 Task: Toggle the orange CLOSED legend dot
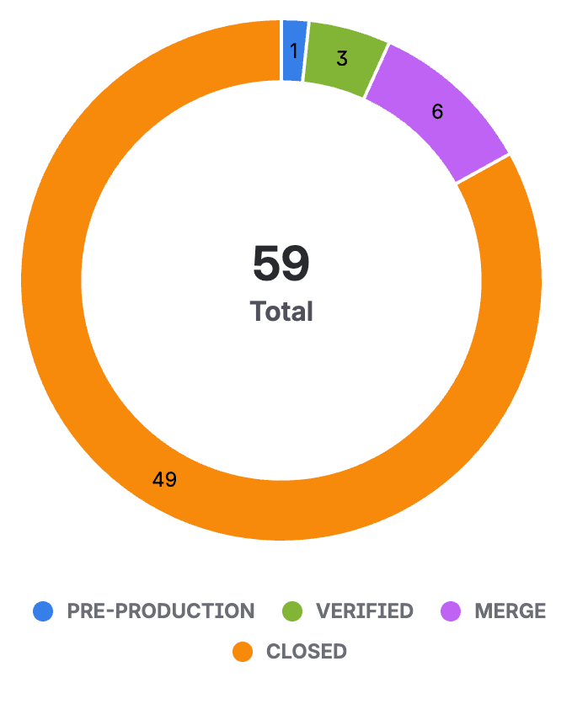coord(243,652)
